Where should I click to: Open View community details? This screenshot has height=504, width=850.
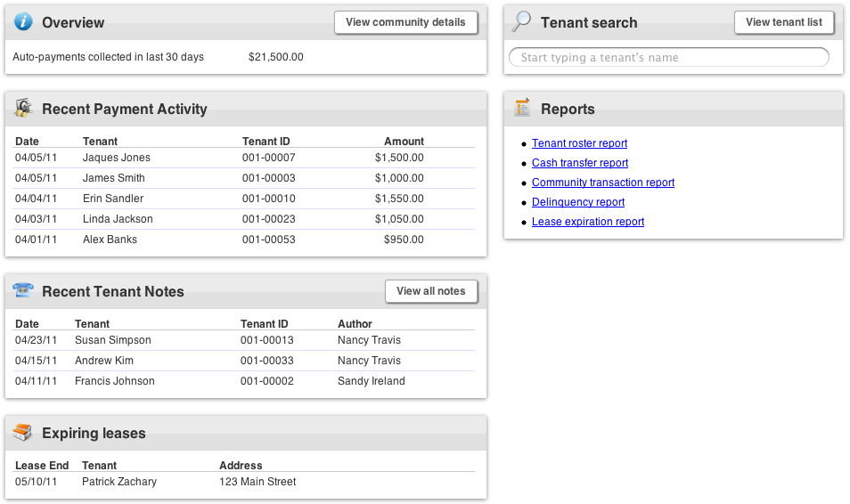(x=405, y=22)
